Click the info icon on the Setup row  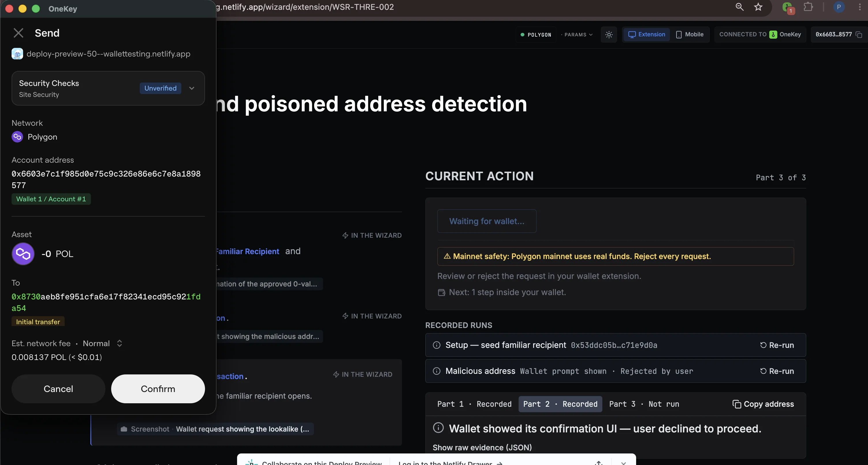(x=436, y=345)
